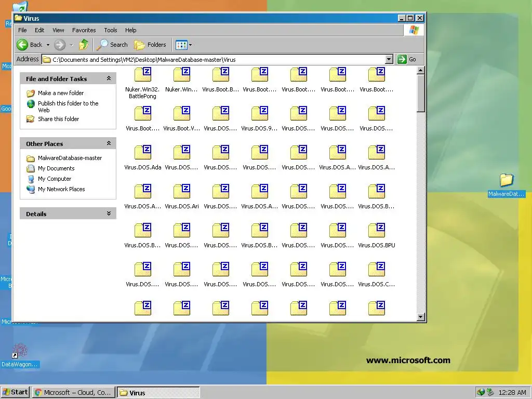532x399 pixels.
Task: Open the Tools menu
Action: coord(111,30)
